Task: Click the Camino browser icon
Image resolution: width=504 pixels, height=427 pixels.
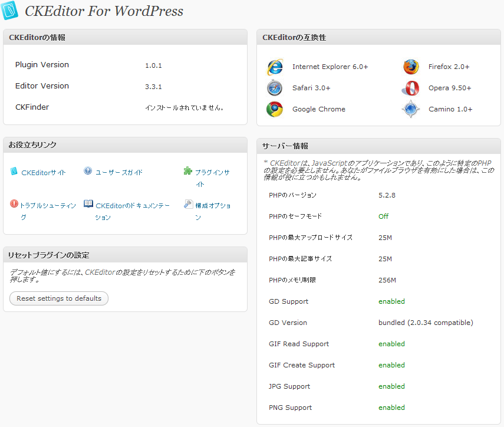Action: (x=411, y=109)
